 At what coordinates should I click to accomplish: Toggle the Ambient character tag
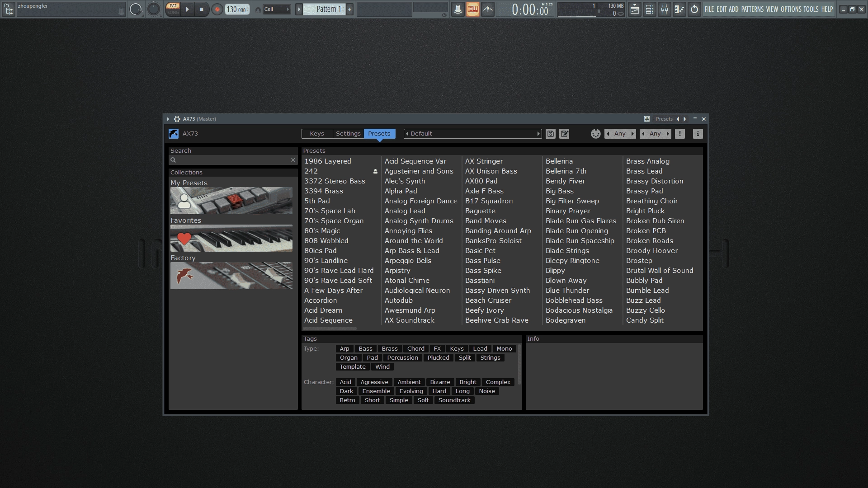409,382
